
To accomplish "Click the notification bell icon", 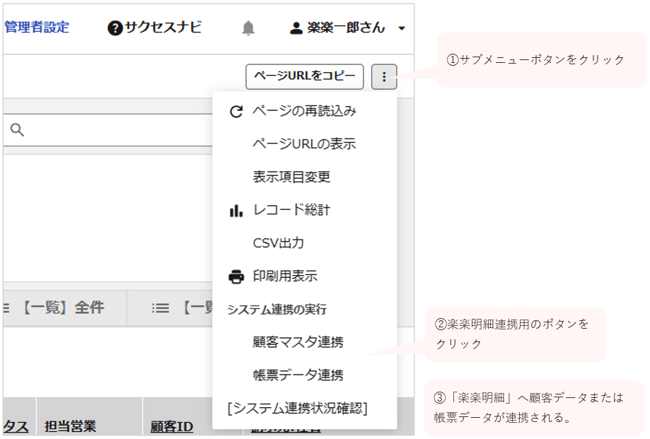I will click(x=248, y=28).
